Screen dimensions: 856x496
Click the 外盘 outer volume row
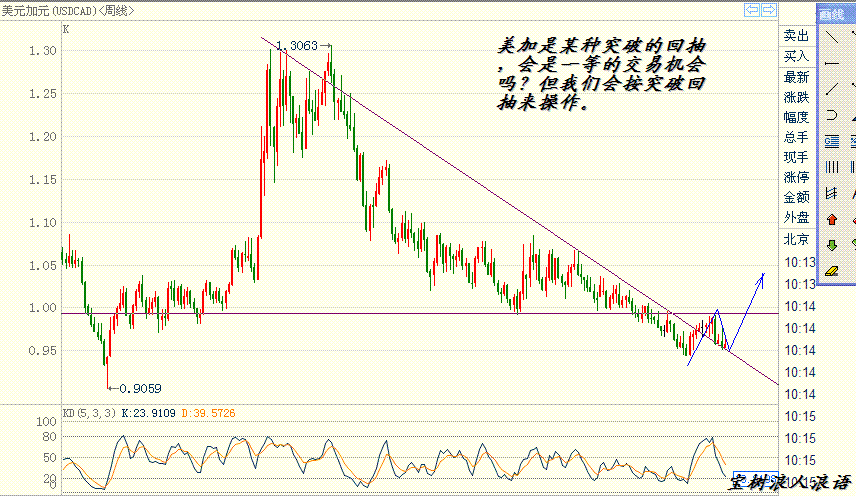click(796, 217)
